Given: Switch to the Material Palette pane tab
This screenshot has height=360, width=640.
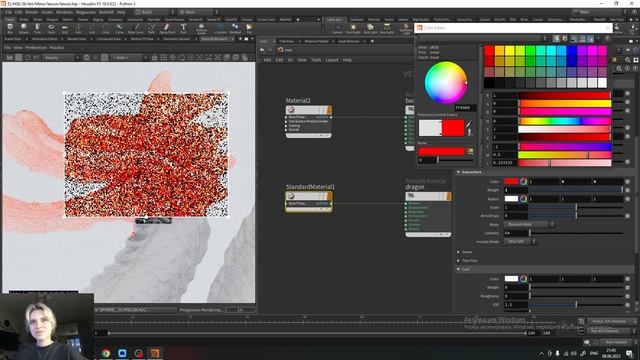Looking at the screenshot, I should [x=316, y=41].
